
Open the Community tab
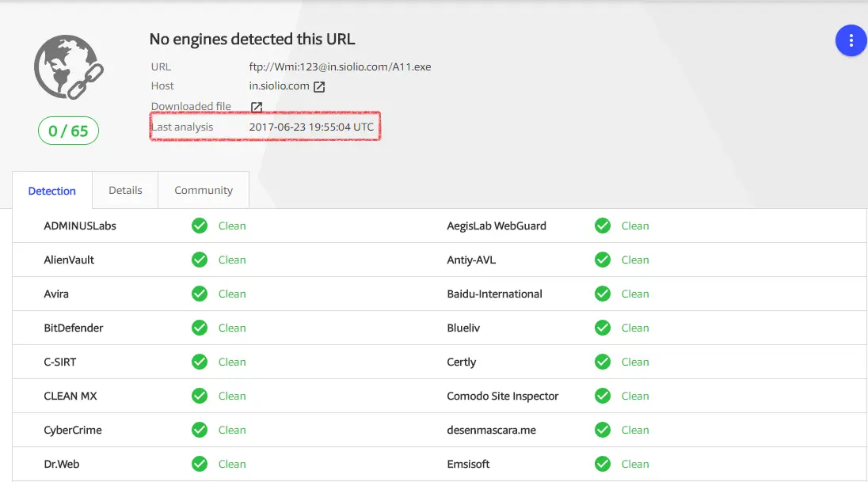[204, 190]
